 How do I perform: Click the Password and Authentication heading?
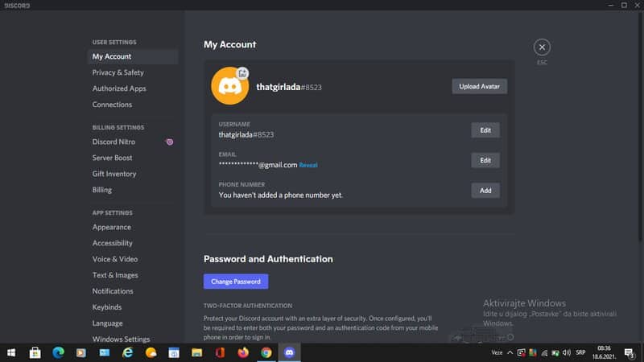(268, 259)
